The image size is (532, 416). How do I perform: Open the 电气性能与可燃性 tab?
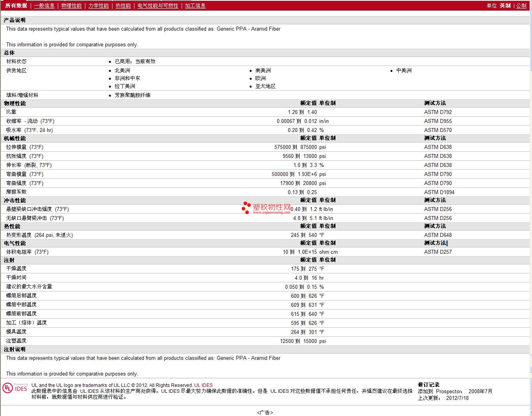(x=158, y=5)
